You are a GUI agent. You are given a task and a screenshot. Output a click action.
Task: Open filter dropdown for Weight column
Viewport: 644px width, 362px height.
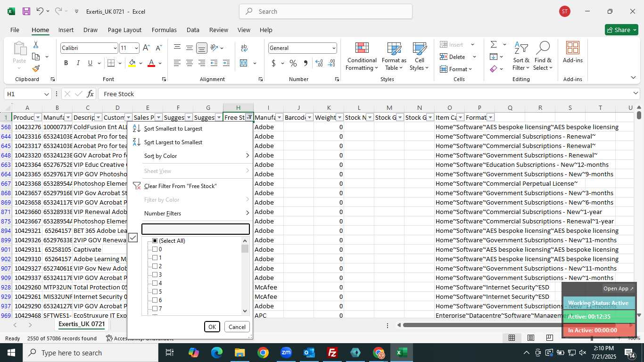coord(339,117)
